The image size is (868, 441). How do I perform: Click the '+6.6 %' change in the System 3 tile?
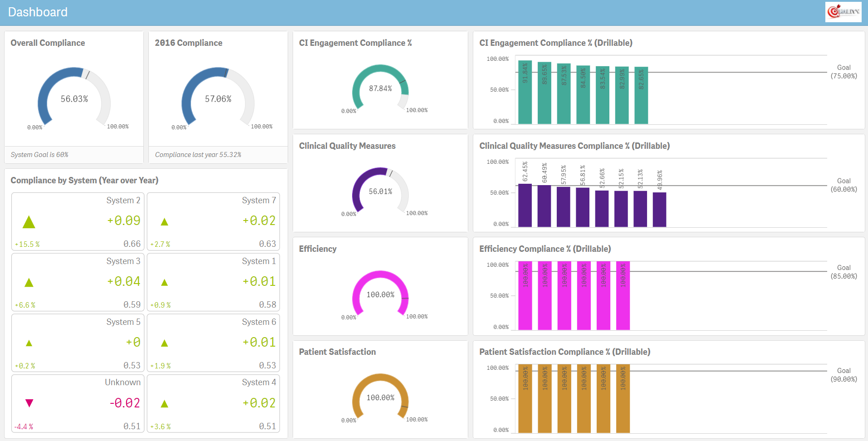pos(25,305)
